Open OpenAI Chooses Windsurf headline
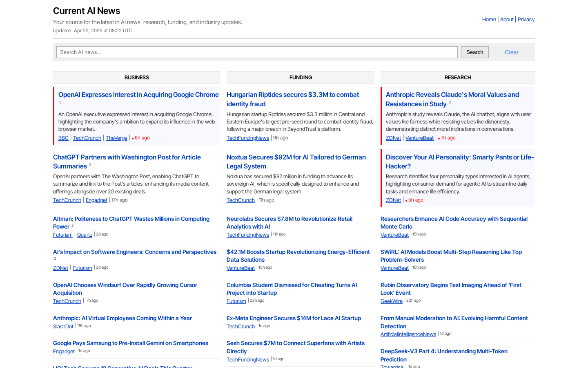Viewport: 588px width, 368px height. [125, 289]
